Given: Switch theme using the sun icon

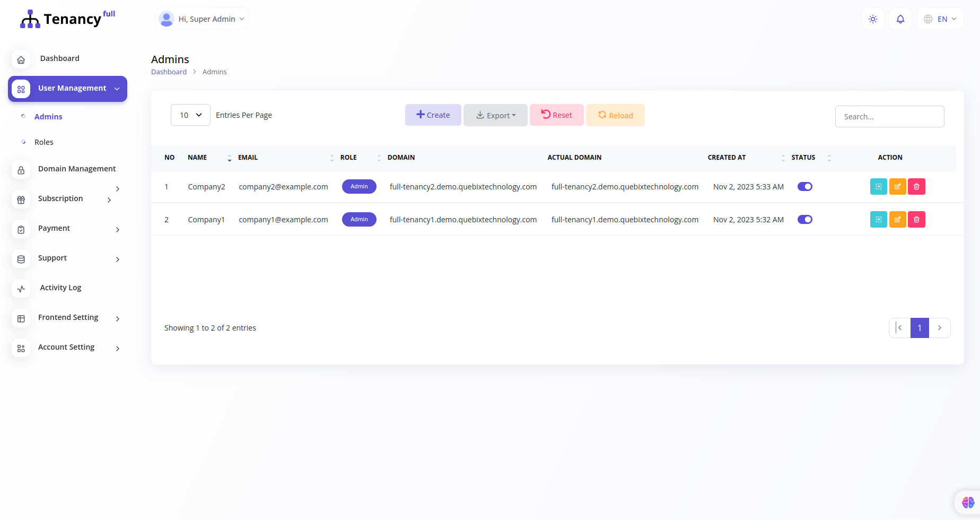Looking at the screenshot, I should 872,19.
